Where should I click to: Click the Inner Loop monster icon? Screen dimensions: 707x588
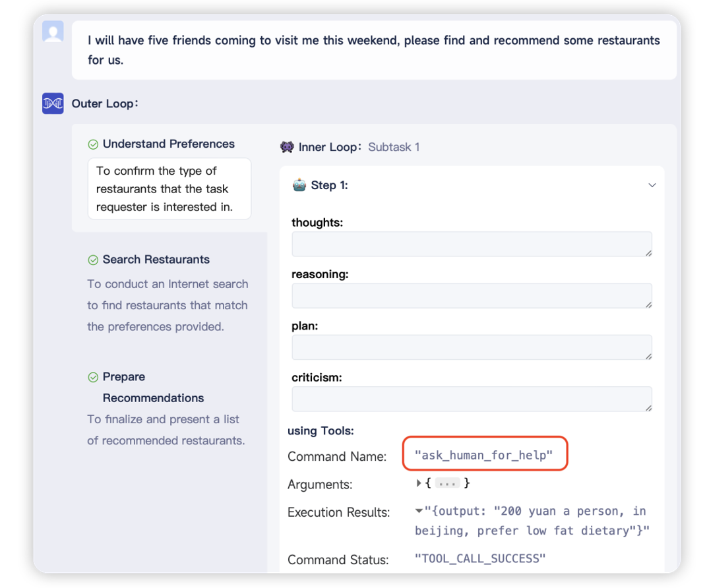click(287, 147)
